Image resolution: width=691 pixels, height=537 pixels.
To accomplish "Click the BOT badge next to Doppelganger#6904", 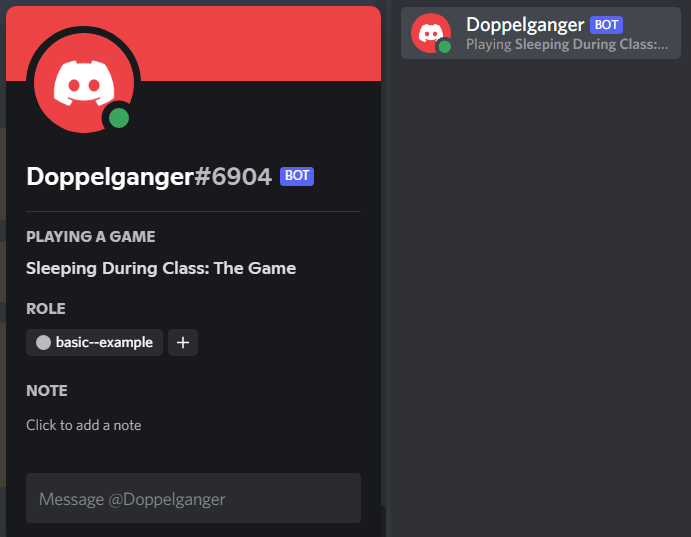I will (x=297, y=176).
